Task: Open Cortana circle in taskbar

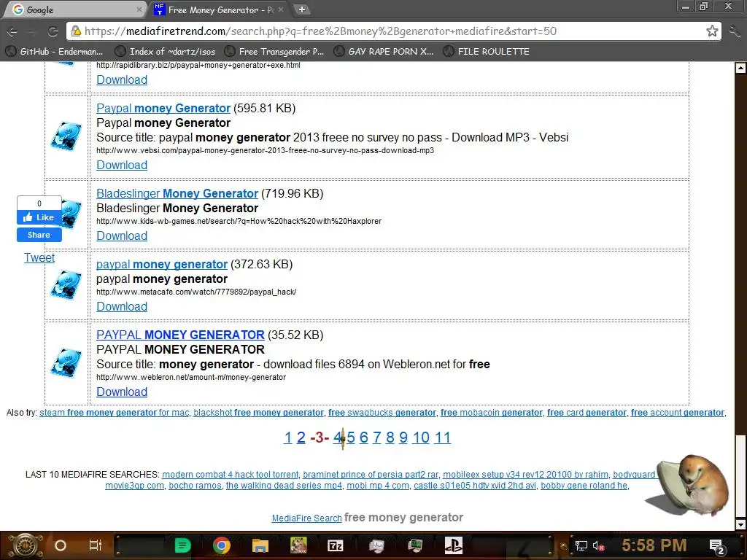Action: coord(61,545)
